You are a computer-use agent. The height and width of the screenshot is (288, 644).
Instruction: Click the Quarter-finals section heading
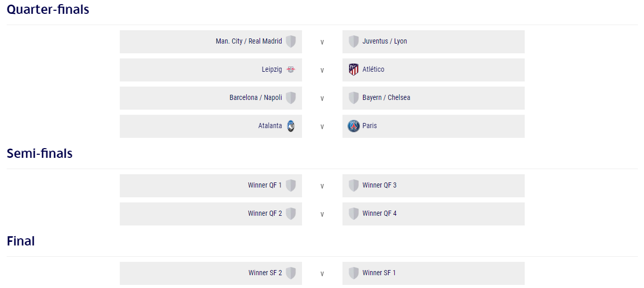[x=48, y=10]
